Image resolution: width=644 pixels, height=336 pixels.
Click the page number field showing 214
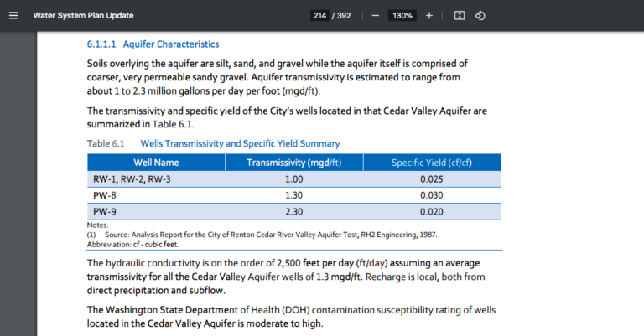click(319, 15)
